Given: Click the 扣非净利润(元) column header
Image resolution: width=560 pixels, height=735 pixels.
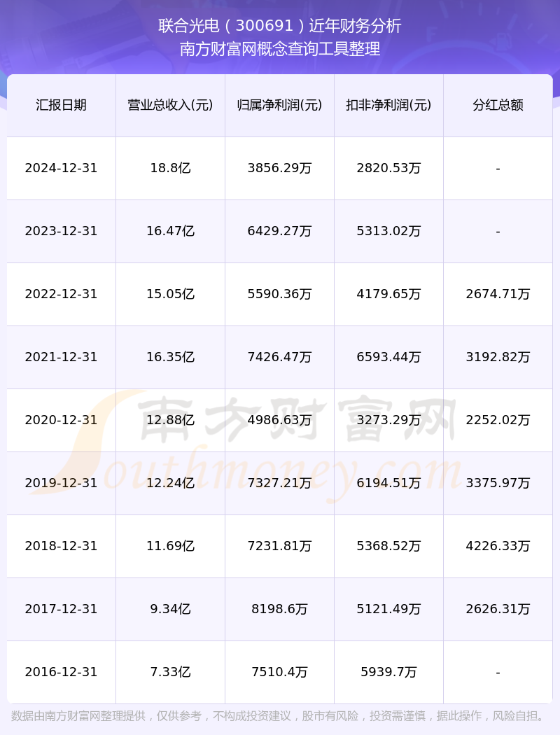Looking at the screenshot, I should (388, 105).
